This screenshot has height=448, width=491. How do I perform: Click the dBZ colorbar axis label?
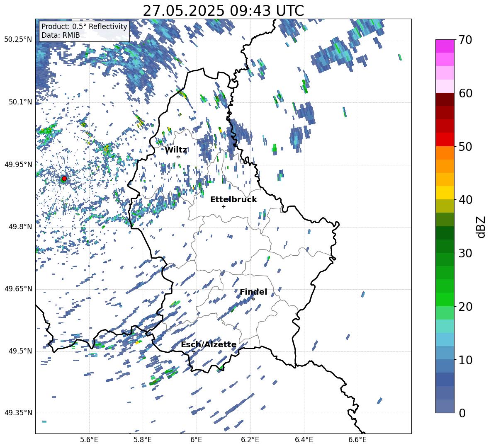[481, 227]
